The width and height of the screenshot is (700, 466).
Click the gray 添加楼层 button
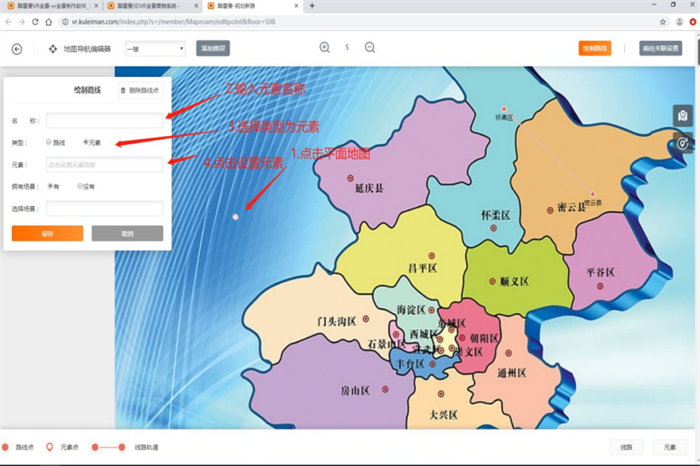point(213,48)
